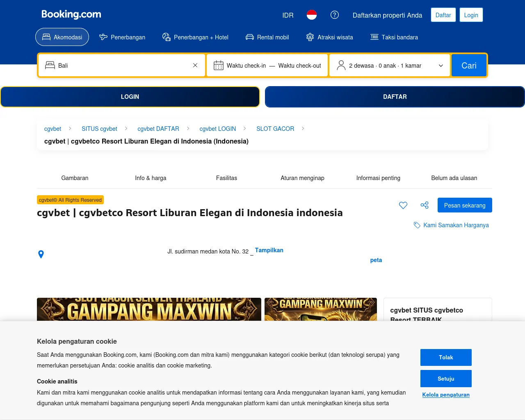Open the Penerbangan tab
Screen dimensions: 525x420
coord(122,37)
